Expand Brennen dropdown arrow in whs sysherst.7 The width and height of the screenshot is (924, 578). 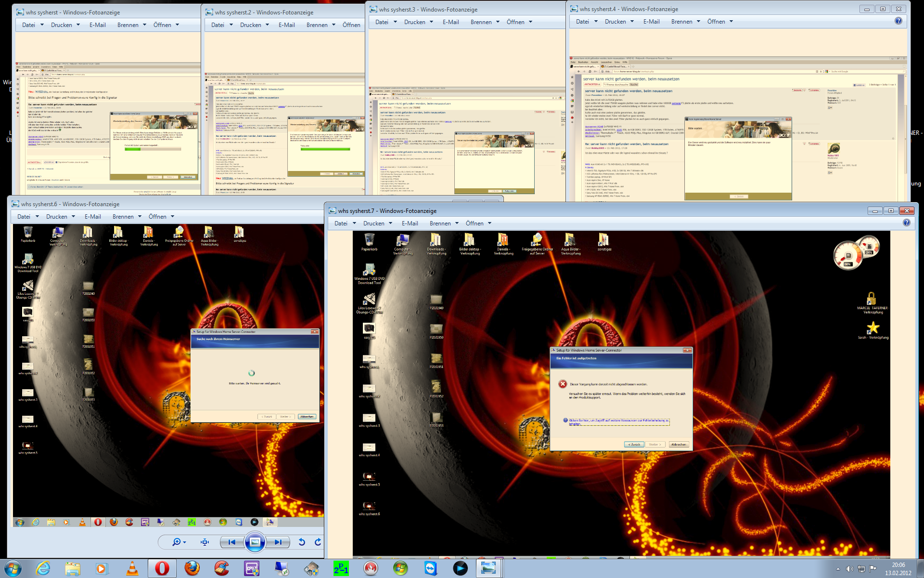[457, 223]
